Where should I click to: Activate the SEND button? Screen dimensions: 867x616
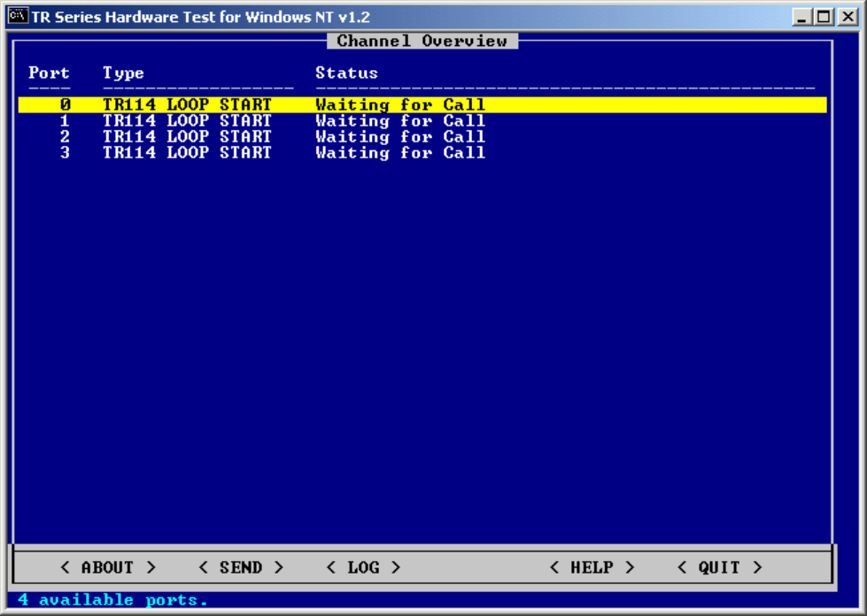(241, 567)
